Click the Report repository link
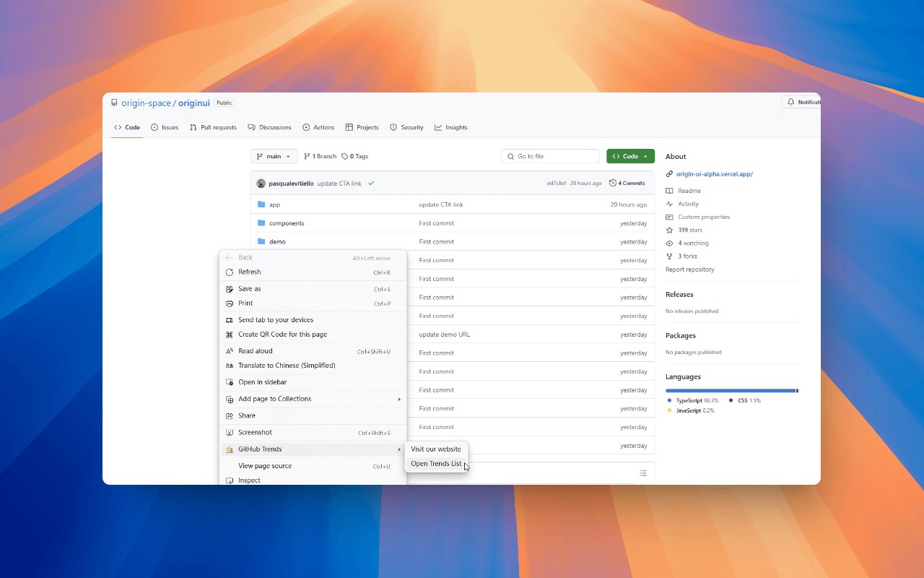 (690, 269)
